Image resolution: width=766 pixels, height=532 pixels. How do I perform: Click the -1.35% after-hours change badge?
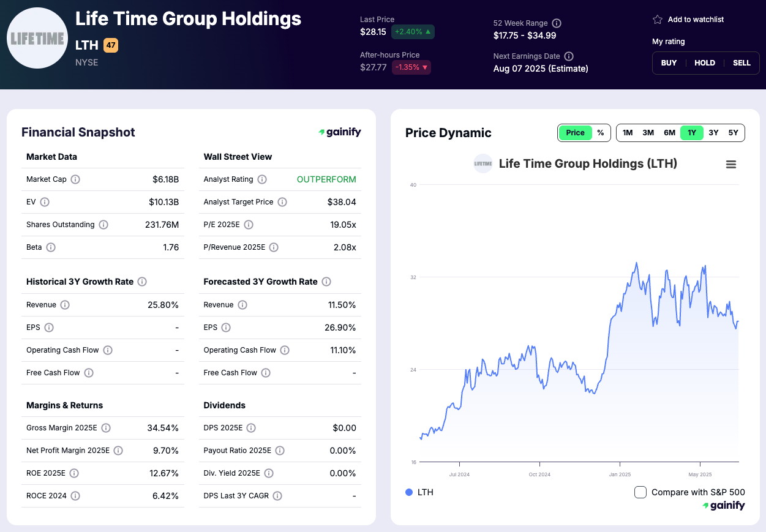point(411,67)
